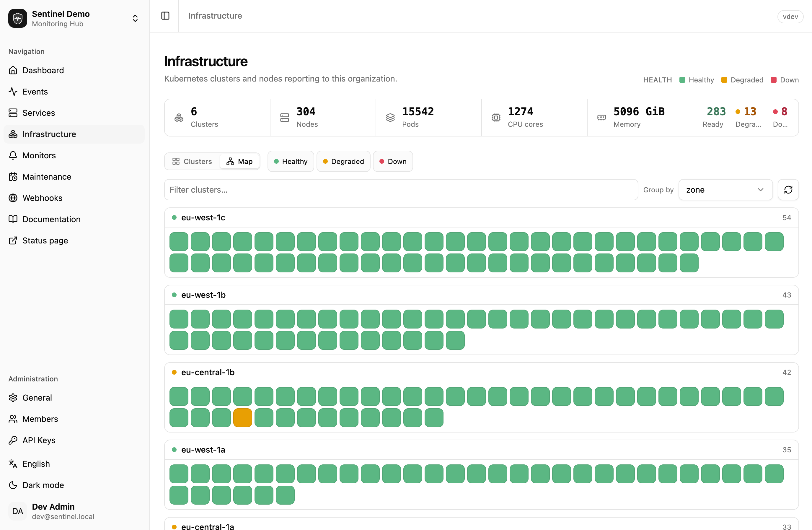
Task: Click the eu-west-1c zone header
Action: point(481,218)
